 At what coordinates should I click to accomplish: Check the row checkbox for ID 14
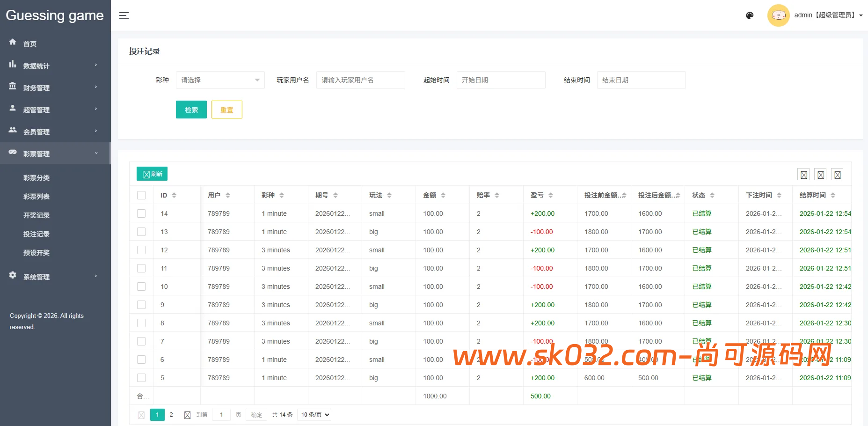pyautogui.click(x=141, y=213)
